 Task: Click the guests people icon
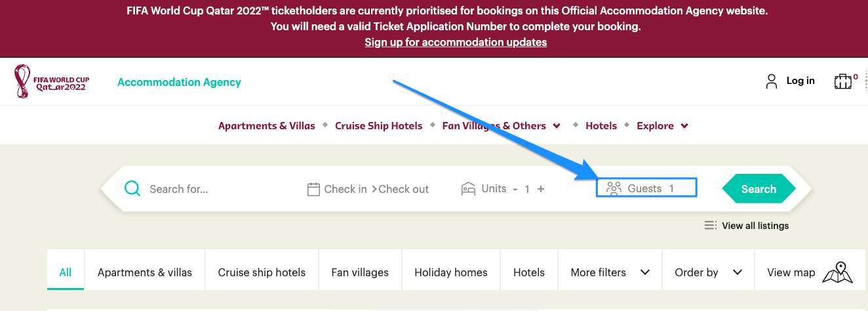(614, 189)
